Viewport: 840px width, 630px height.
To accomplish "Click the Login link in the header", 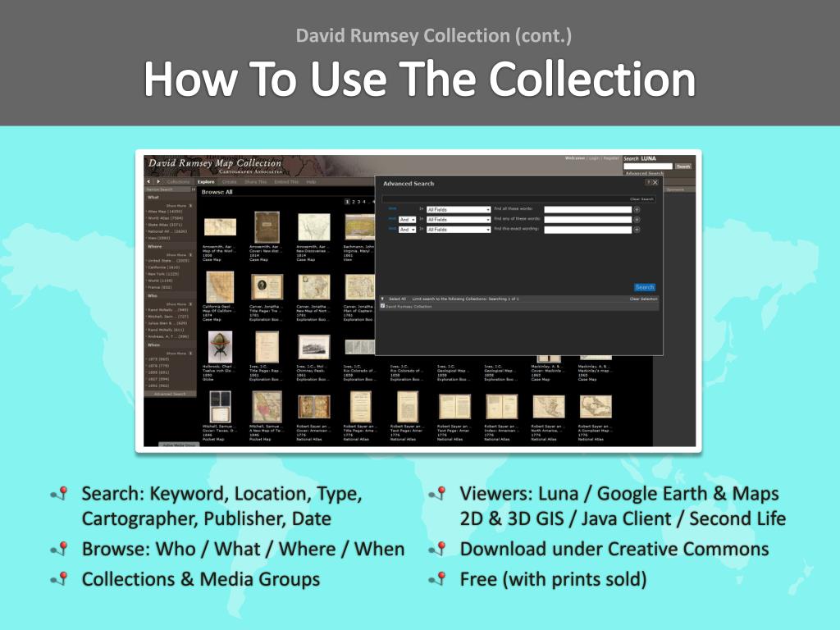I will tap(594, 158).
